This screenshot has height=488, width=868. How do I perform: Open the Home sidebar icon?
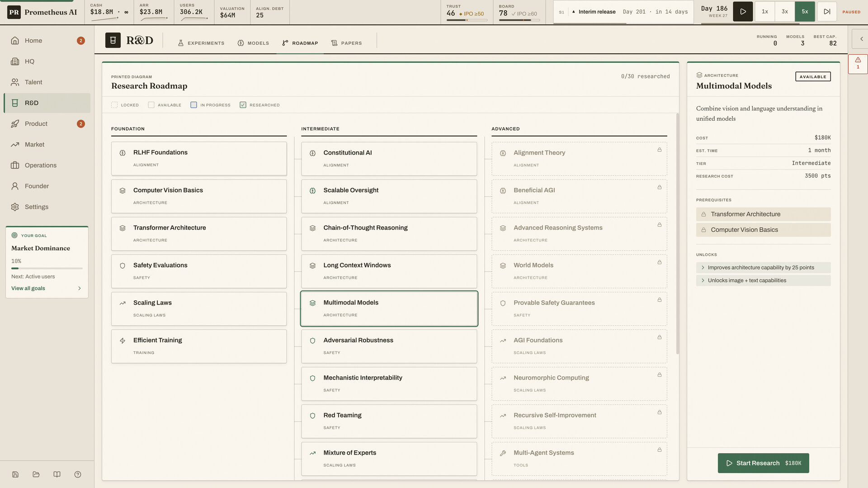15,41
